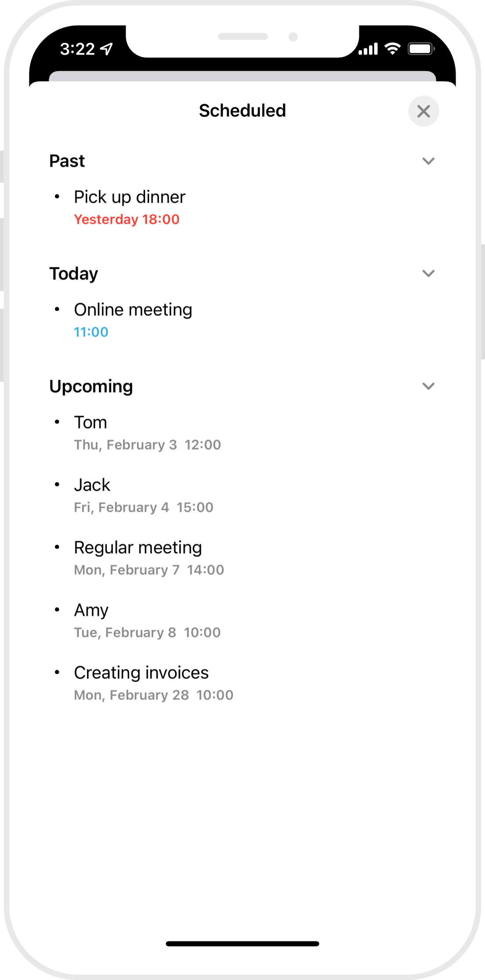Tap the Upcoming section header
The width and height of the screenshot is (485, 980).
91,386
